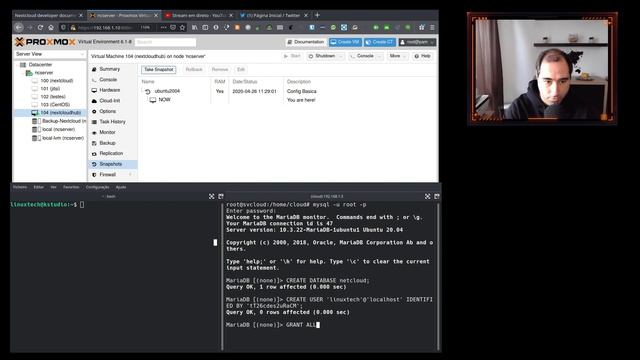Click the Description column header
This screenshot has height=360, width=640.
(299, 82)
